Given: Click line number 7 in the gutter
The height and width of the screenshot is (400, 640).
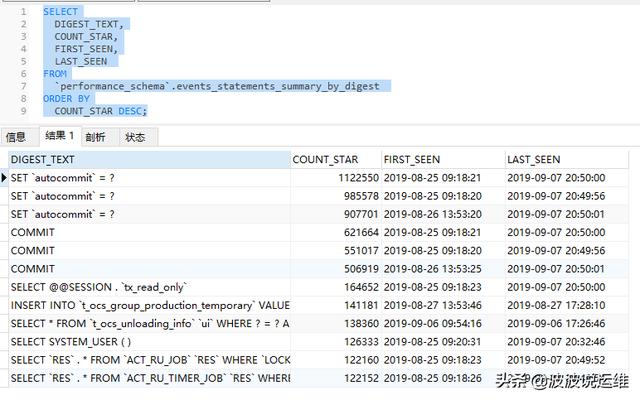Looking at the screenshot, I should click(24, 86).
